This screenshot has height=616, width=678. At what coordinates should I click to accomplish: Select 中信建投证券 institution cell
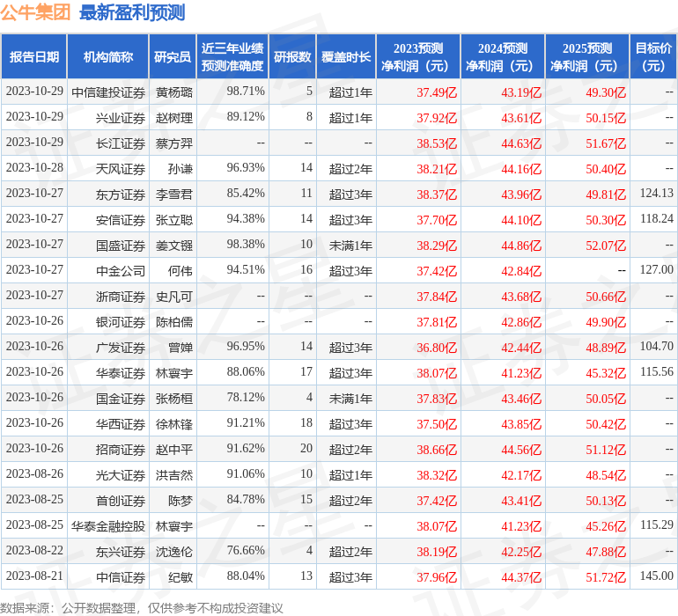coord(108,92)
